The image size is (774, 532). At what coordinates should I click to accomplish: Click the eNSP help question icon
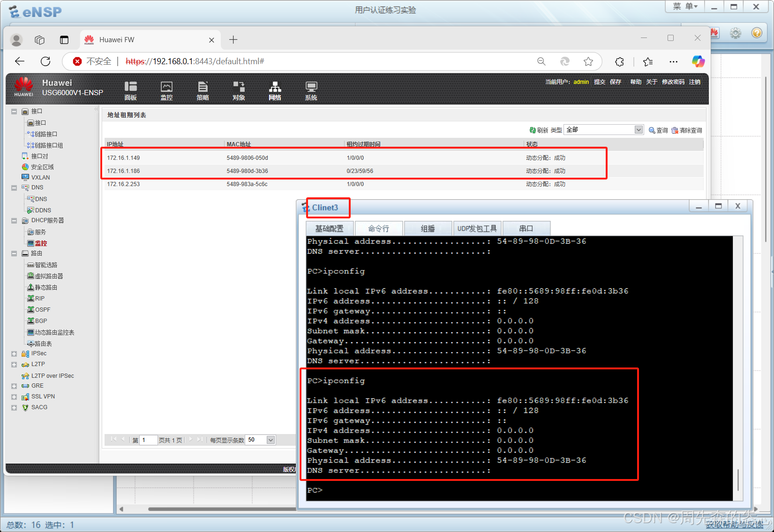pos(757,33)
